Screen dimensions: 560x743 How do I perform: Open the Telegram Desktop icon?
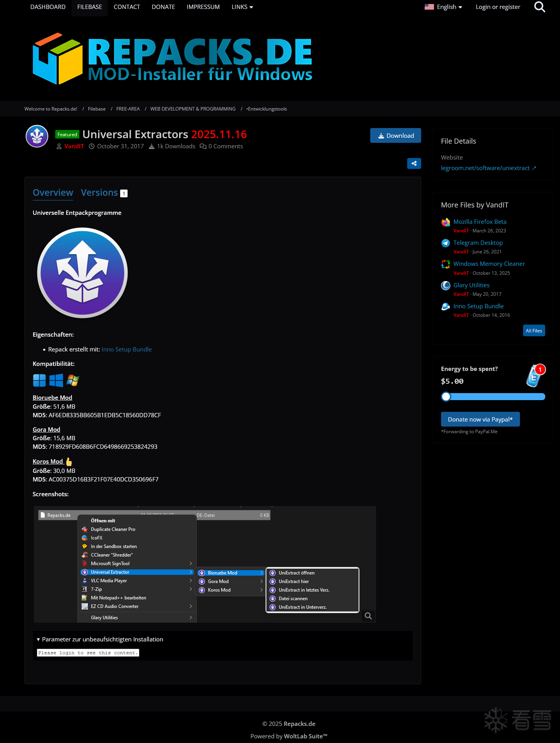(x=446, y=243)
